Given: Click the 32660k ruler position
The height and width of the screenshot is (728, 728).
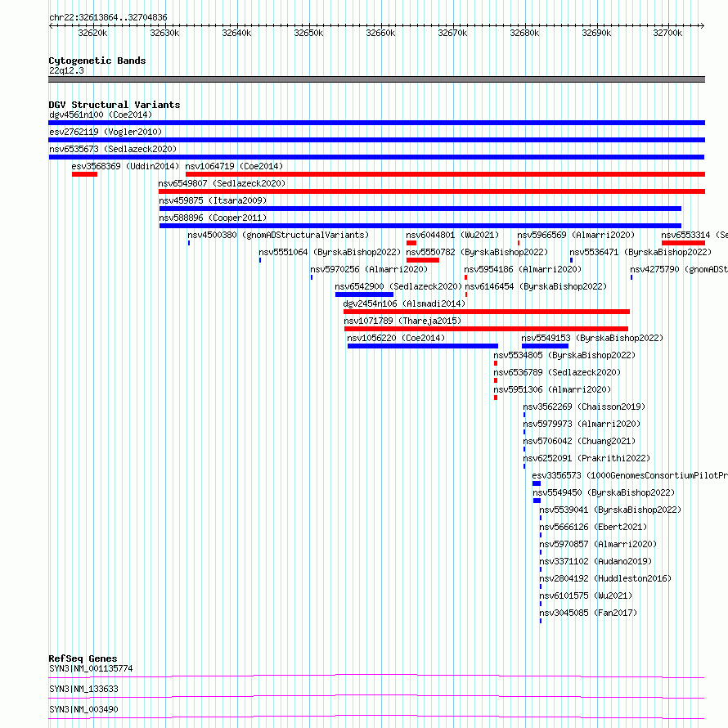Looking at the screenshot, I should click(380, 33).
